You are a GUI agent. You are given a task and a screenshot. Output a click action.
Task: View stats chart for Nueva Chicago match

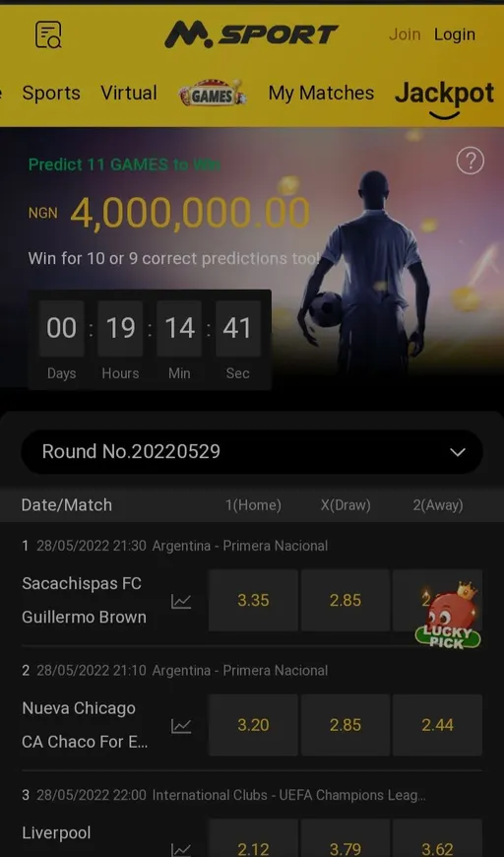coord(181,726)
